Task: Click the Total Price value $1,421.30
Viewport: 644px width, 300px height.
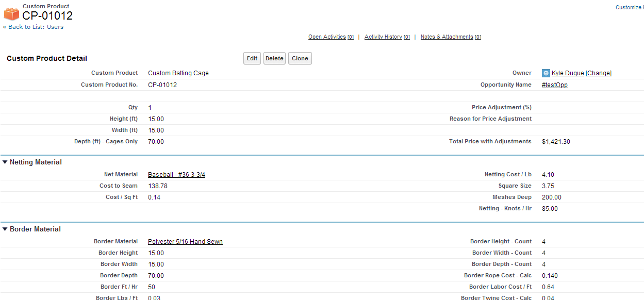Action: 556,141
